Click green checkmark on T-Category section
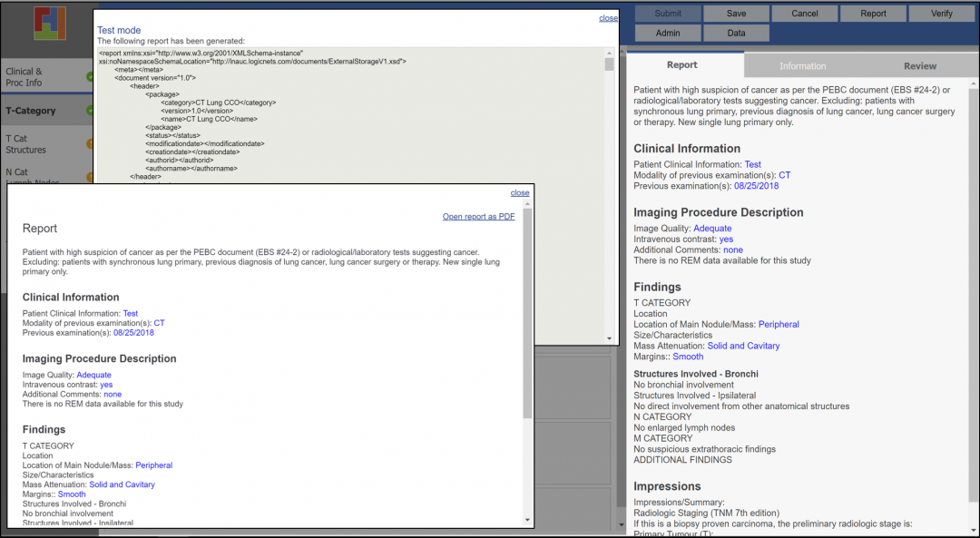980x538 pixels. [x=90, y=110]
